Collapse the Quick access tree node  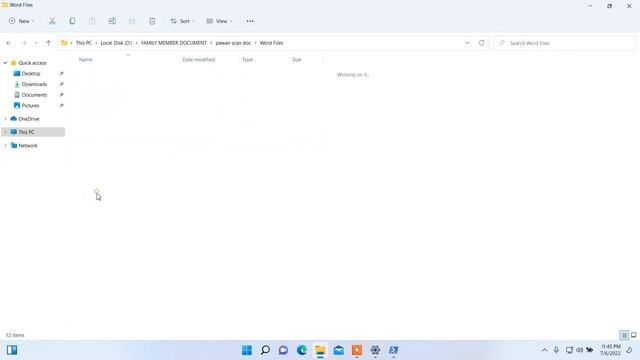pyautogui.click(x=5, y=63)
